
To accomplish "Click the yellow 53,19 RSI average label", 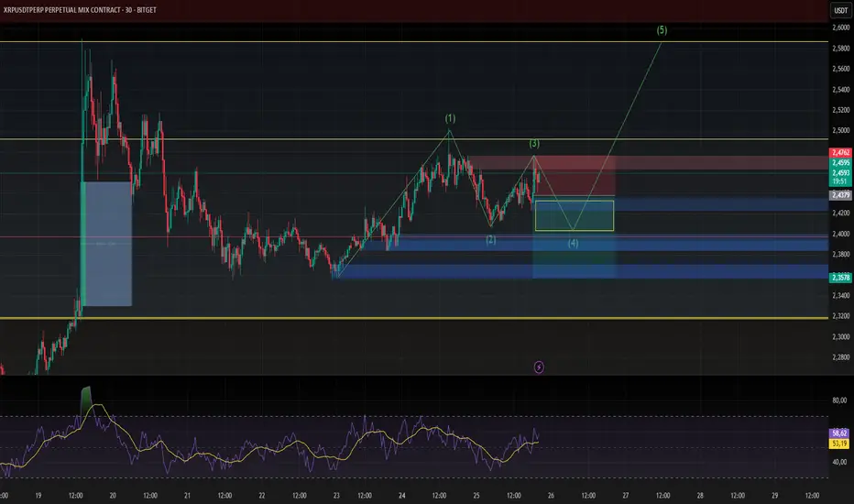I will tap(839, 444).
